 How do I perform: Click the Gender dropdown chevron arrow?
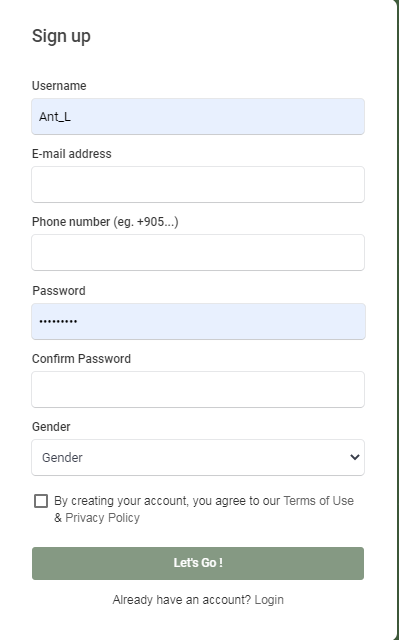click(x=355, y=457)
